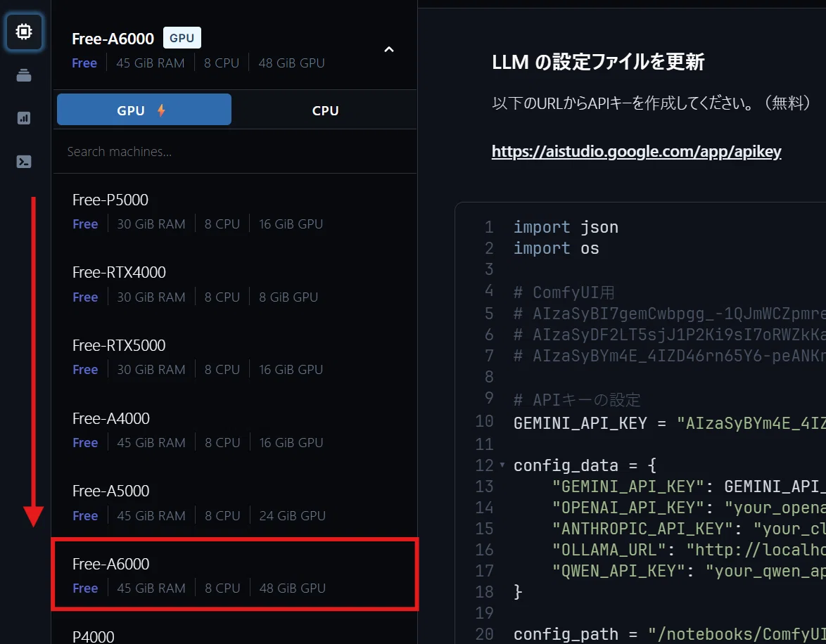Select the Free-A6000 machine in list

pyautogui.click(x=235, y=575)
